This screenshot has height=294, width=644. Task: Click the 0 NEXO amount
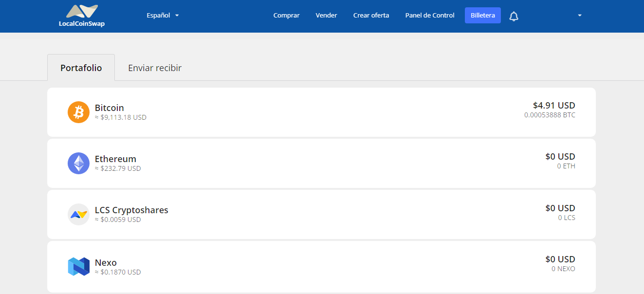pyautogui.click(x=563, y=269)
